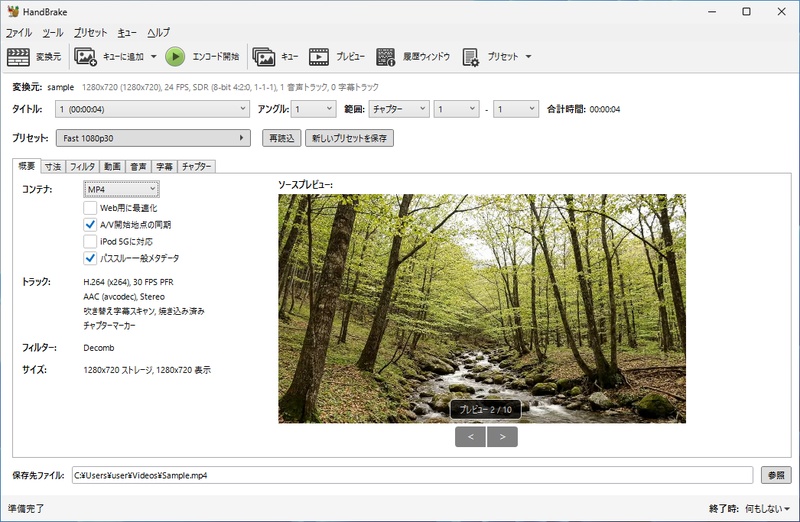This screenshot has width=800, height=522.
Task: Switch to the フィルタ tab
Action: 82,166
